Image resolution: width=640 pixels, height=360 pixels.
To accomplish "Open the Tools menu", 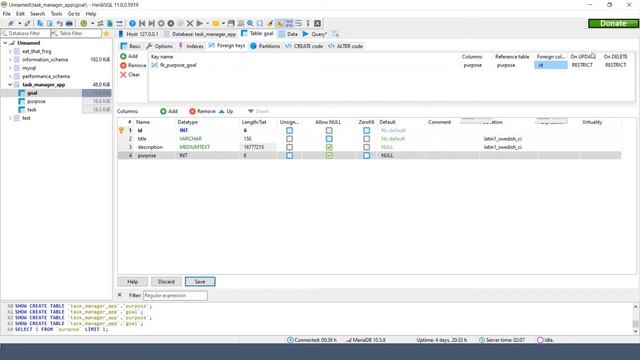I will pyautogui.click(x=56, y=13).
